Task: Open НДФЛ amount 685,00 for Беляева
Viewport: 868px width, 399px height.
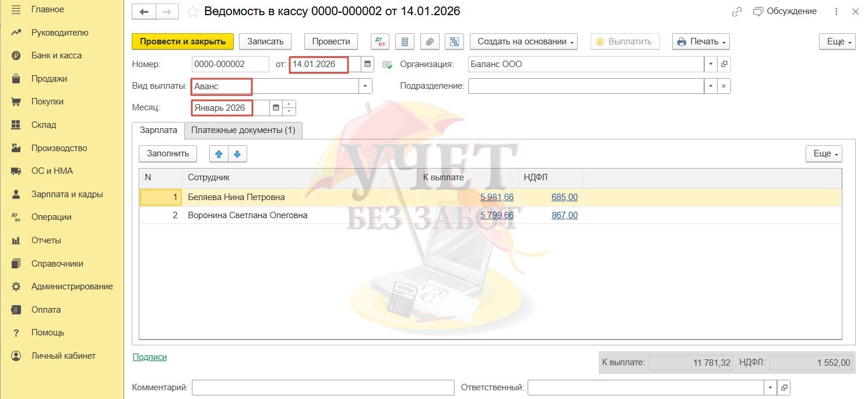Action: [x=564, y=197]
